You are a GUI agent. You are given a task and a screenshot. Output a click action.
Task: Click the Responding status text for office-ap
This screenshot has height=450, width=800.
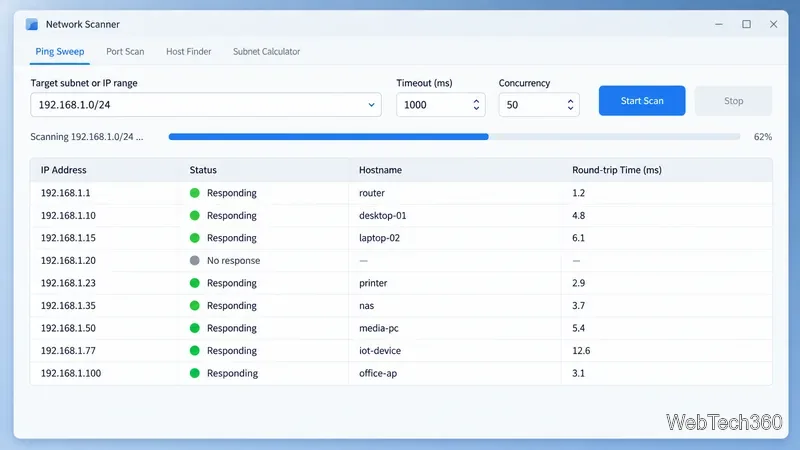point(232,373)
